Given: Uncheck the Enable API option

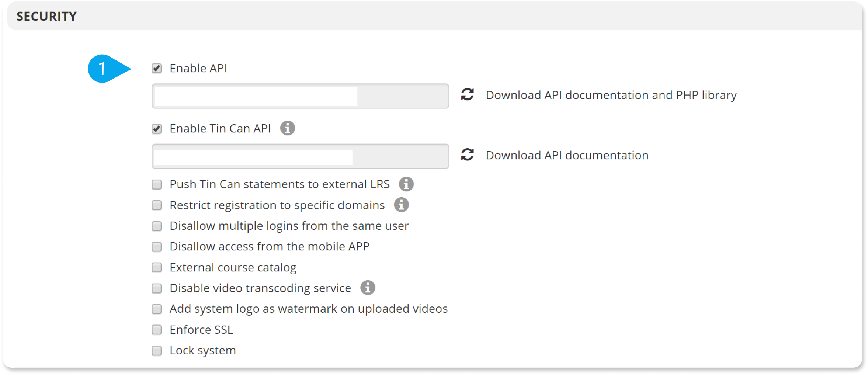Looking at the screenshot, I should (156, 68).
